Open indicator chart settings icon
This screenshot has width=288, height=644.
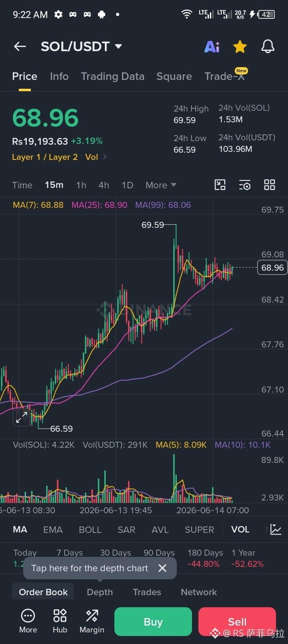click(x=276, y=529)
